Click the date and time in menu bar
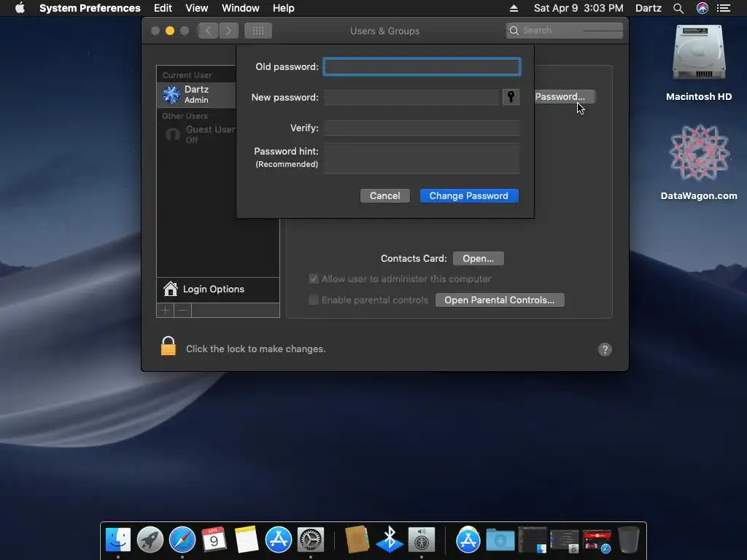 click(578, 8)
